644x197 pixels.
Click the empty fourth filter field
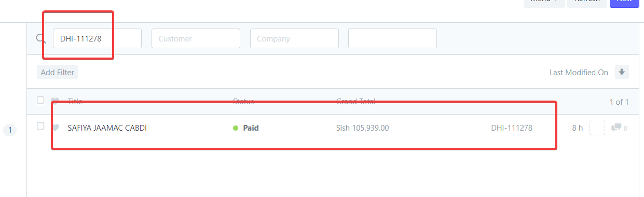coord(392,38)
